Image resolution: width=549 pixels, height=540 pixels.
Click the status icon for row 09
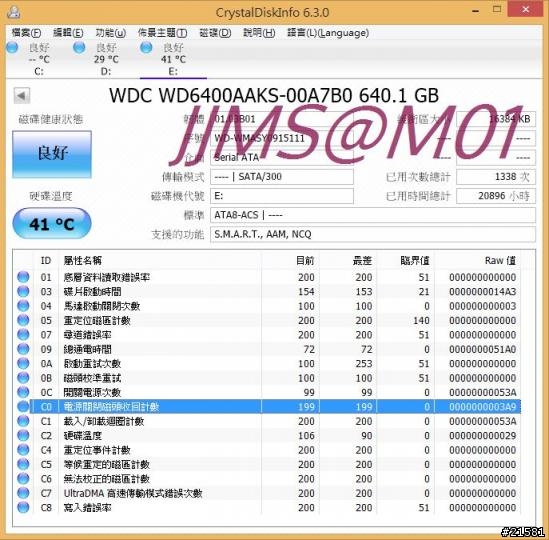point(23,349)
